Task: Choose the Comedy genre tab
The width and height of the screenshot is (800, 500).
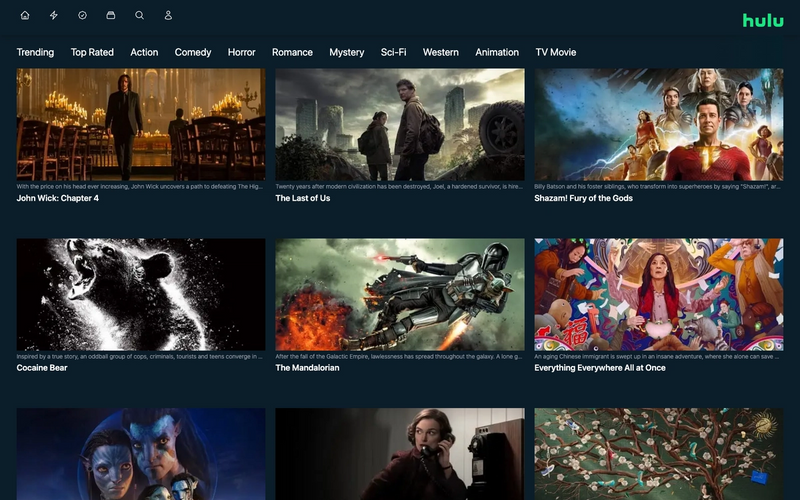Action: (193, 52)
